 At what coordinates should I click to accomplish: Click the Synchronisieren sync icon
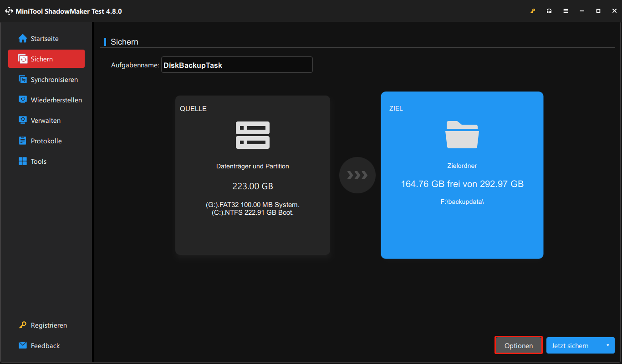pos(23,79)
